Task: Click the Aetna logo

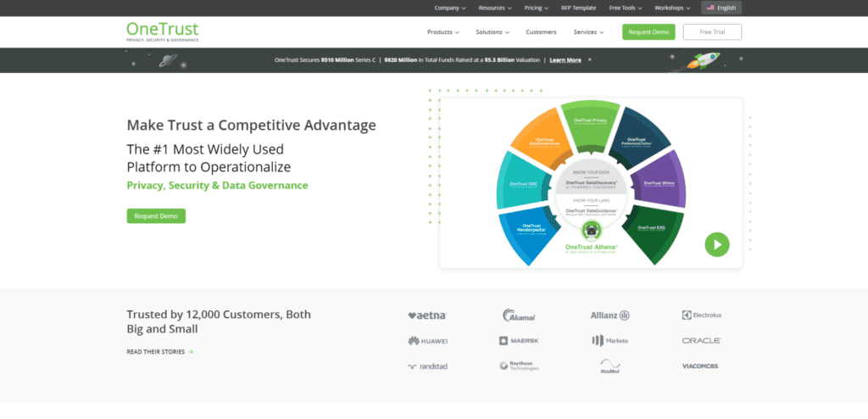Action: [x=427, y=316]
